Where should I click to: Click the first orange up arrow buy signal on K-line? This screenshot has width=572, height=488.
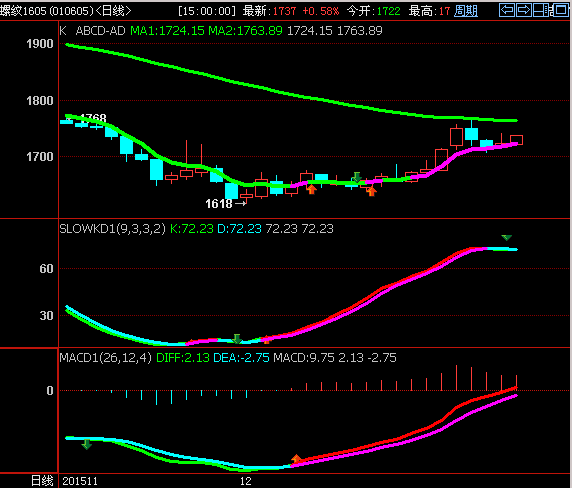[311, 189]
